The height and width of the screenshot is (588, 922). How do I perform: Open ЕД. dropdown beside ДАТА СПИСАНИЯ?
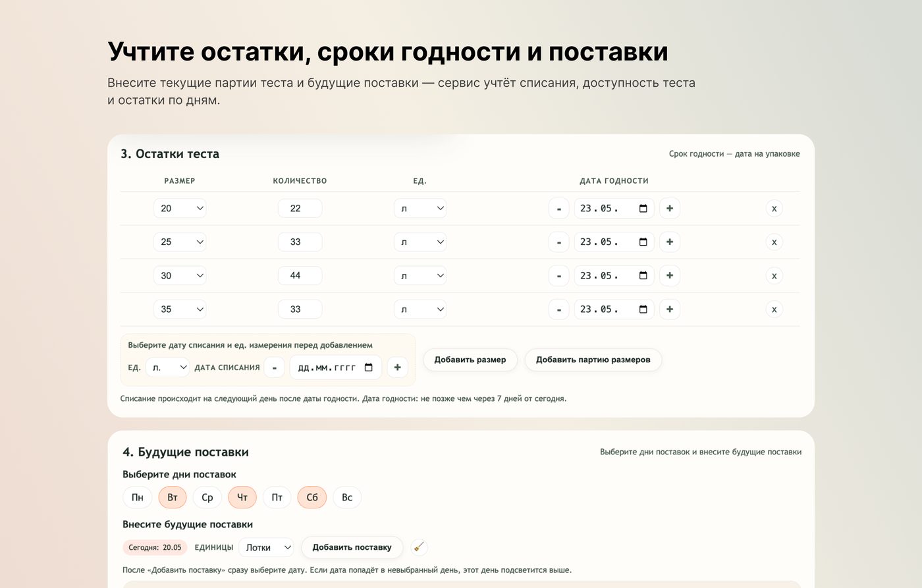167,367
